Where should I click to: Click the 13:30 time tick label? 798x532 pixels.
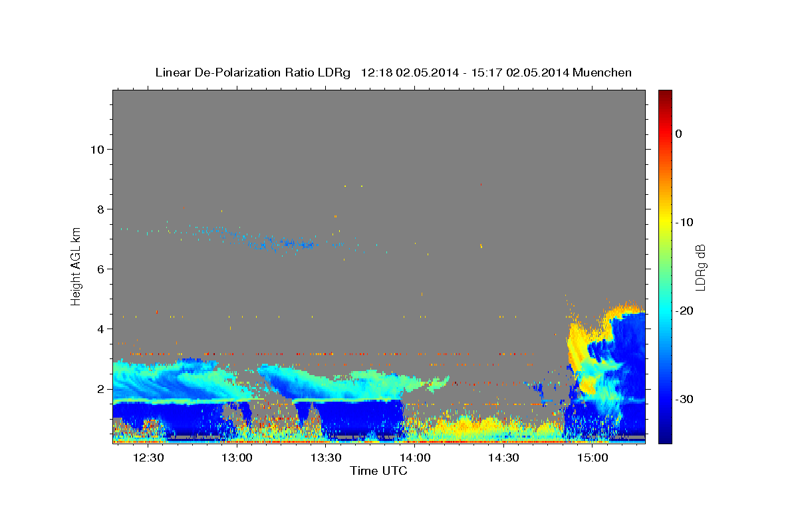click(x=326, y=458)
